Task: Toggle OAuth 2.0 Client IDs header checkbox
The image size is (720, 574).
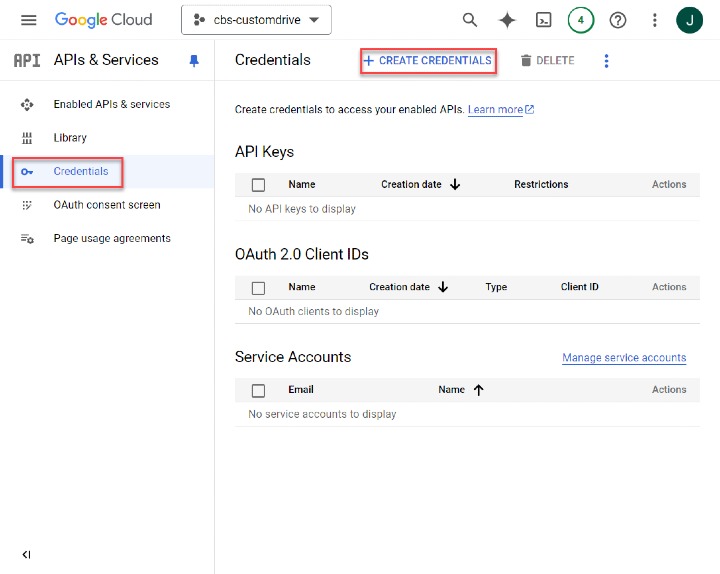Action: pos(259,288)
